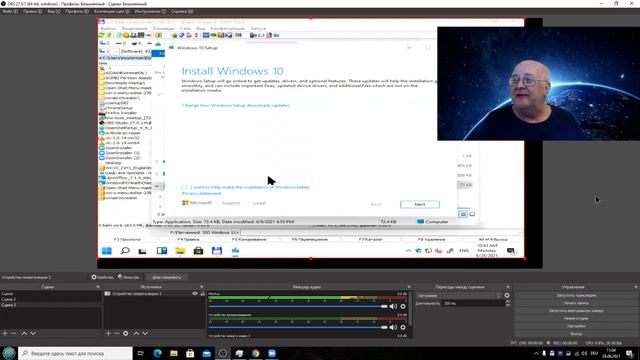Click the Windows taskbar search box
This screenshot has width=640, height=360.
pos(76,353)
